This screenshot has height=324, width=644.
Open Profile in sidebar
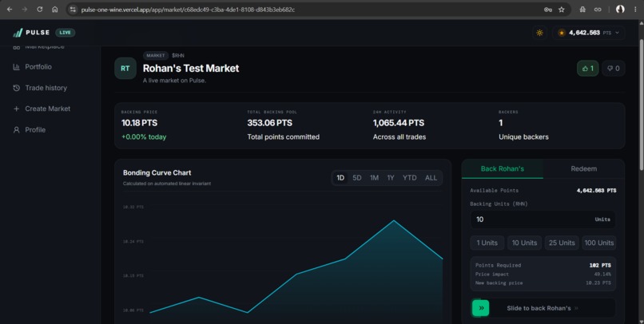[x=30, y=129]
